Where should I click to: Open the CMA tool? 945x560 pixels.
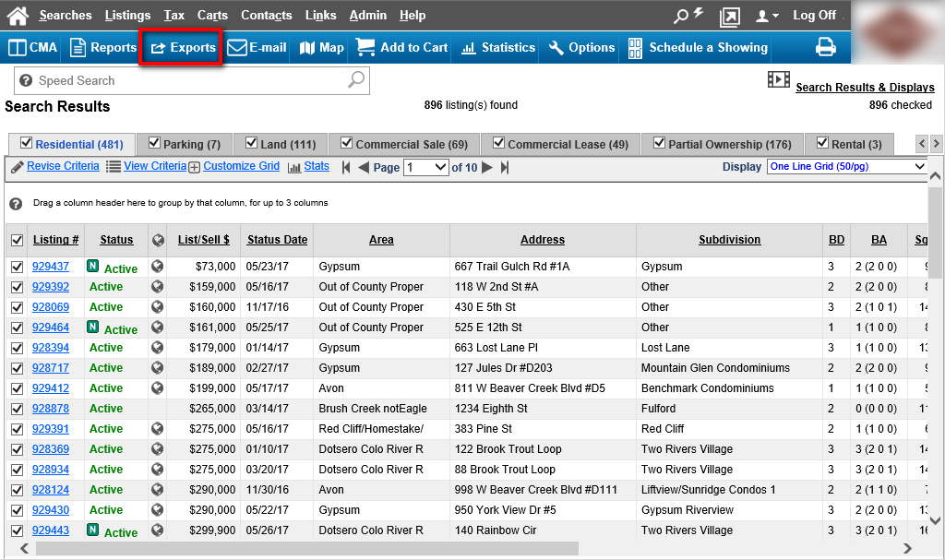pos(33,47)
